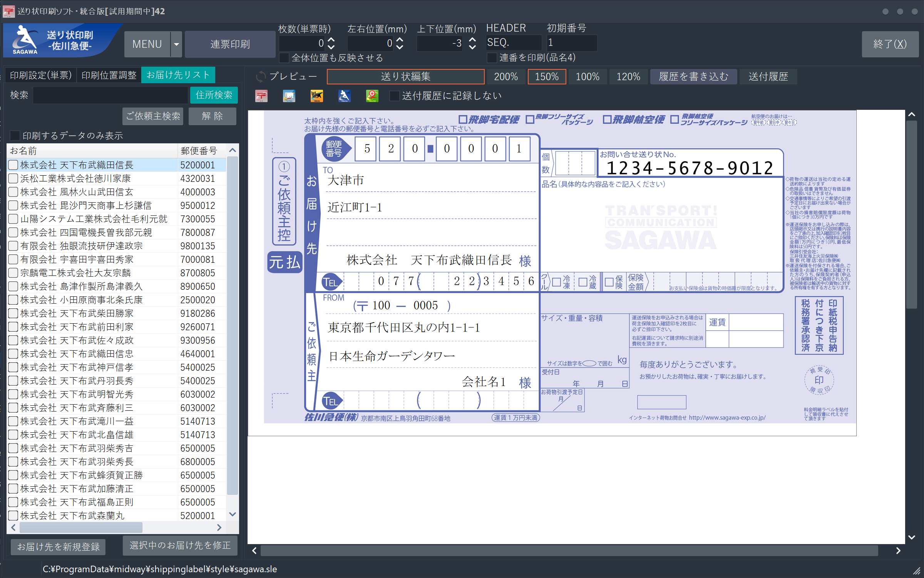Screen dimensions: 924x578
Task: Click the preview horizontal scroll left arrow
Action: (x=254, y=551)
